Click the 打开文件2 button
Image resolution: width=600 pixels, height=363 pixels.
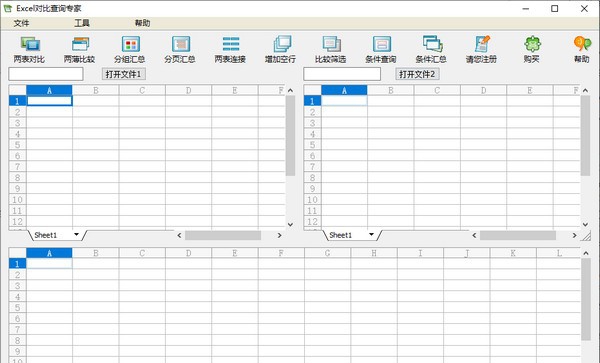(x=417, y=74)
